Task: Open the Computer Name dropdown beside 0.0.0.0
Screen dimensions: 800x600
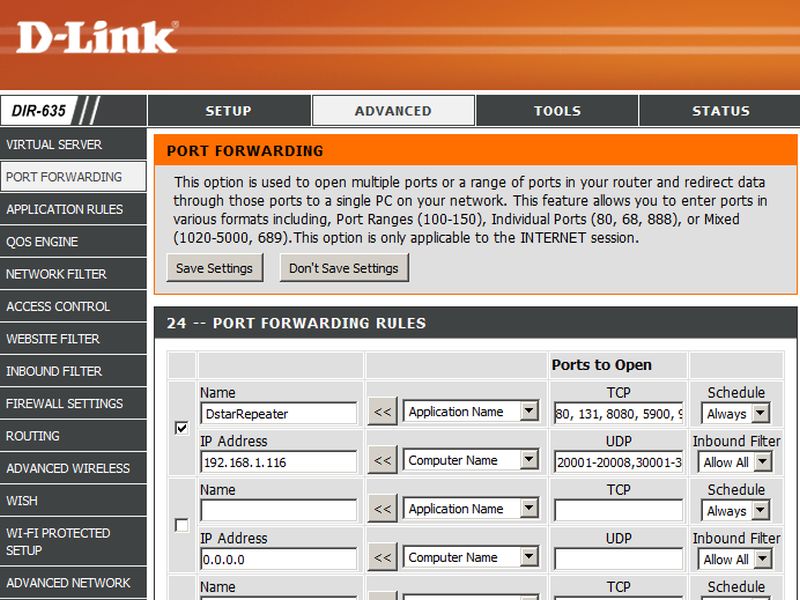Action: 471,557
